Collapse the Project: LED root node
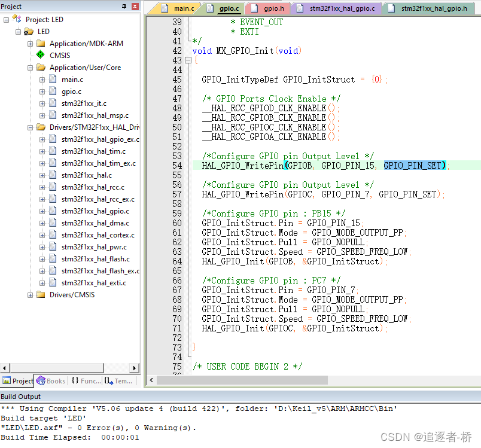Screen dimensions: 481x448 [5, 19]
